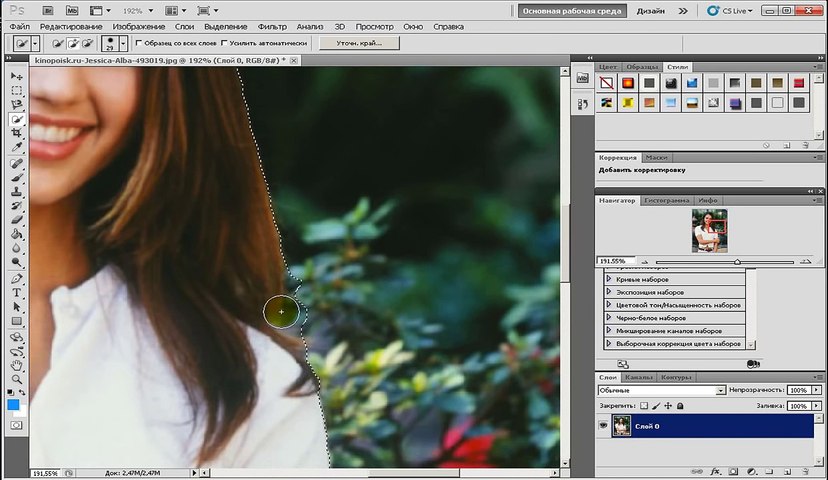Image resolution: width=828 pixels, height=480 pixels.
Task: Click the Navigator image thumbnail preview
Action: pos(709,230)
